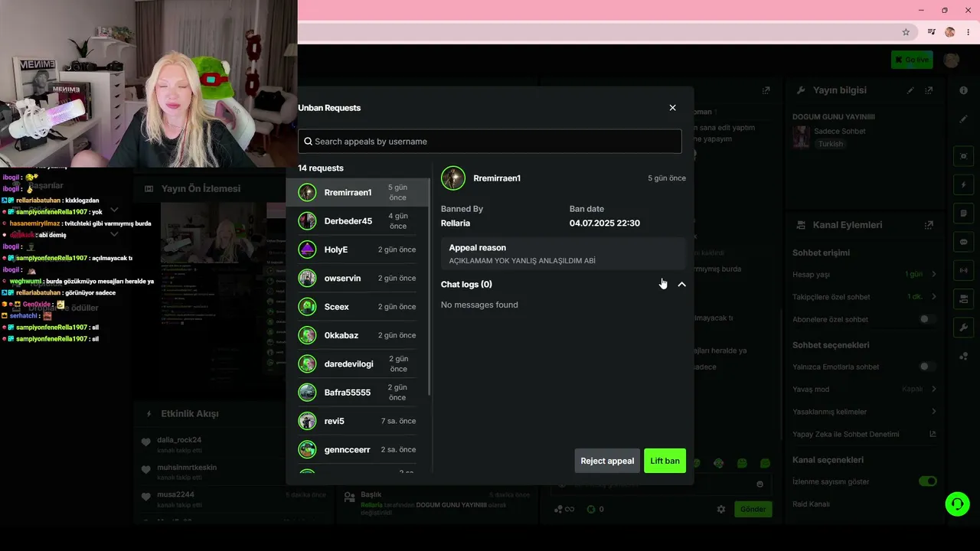Click Reject appeal button
The height and width of the screenshot is (551, 980).
click(607, 461)
